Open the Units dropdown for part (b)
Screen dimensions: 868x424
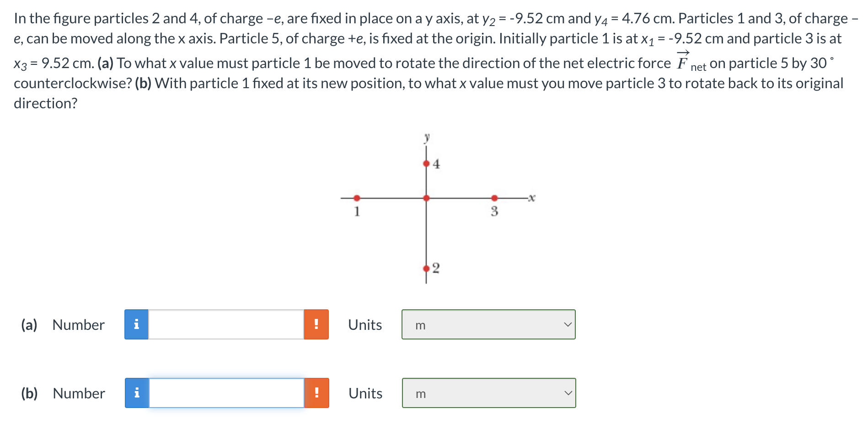tap(488, 393)
